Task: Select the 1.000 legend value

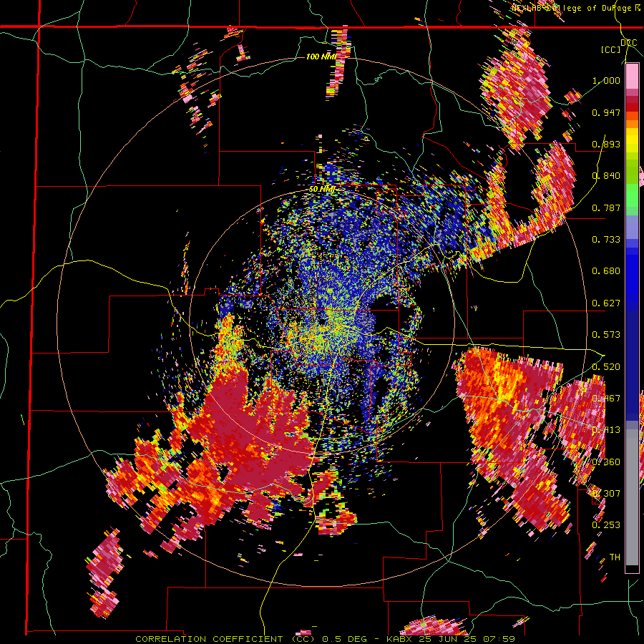Action: [x=606, y=80]
